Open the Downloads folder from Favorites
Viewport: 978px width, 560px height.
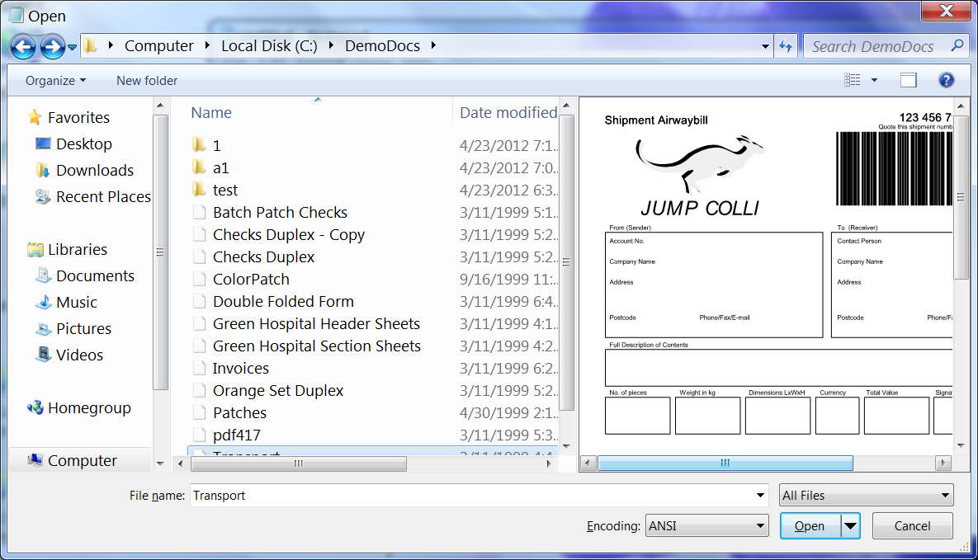pyautogui.click(x=94, y=170)
